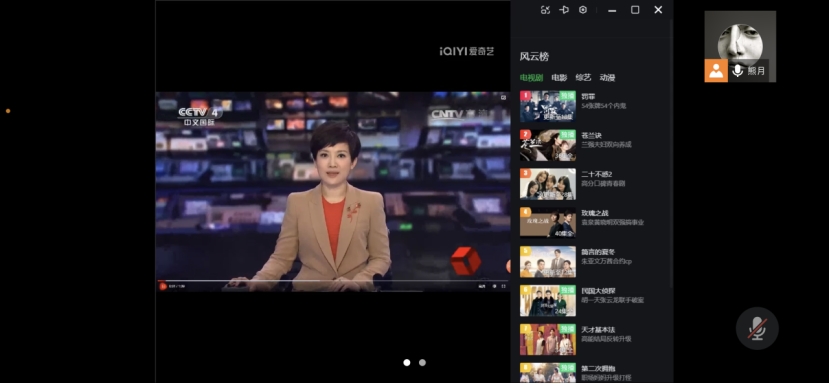Select the 电视剧 tab
Image resolution: width=830 pixels, height=384 pixels.
click(x=531, y=77)
